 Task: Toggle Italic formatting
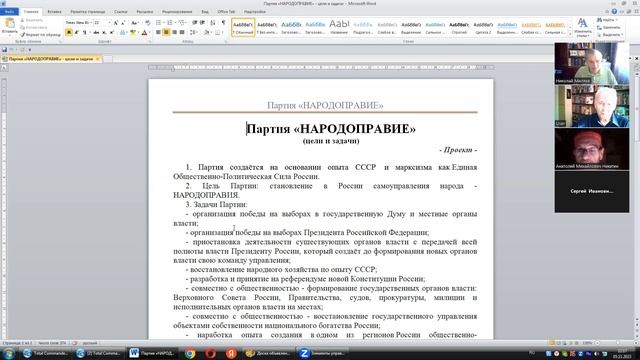76,32
